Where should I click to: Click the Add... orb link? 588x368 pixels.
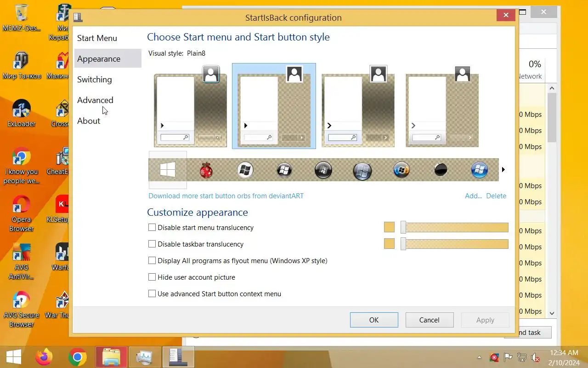(x=473, y=195)
